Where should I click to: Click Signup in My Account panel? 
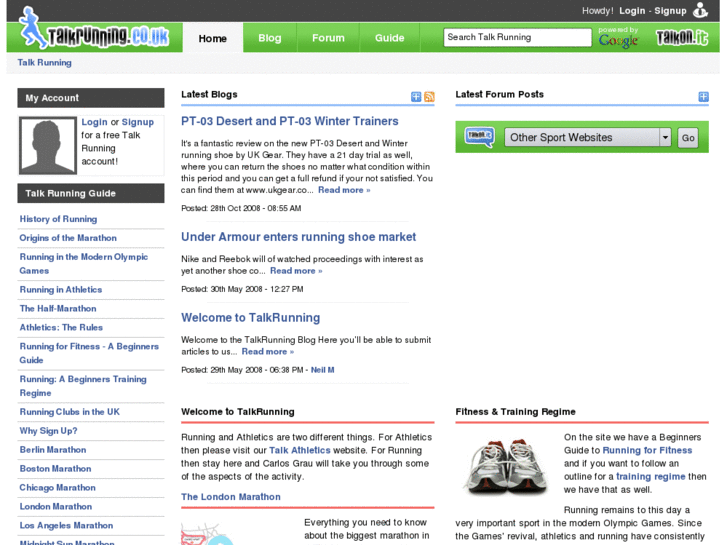(x=137, y=122)
